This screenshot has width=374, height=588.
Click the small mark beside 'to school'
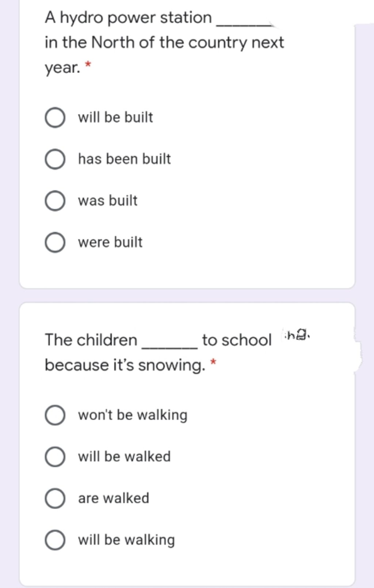tap(297, 335)
